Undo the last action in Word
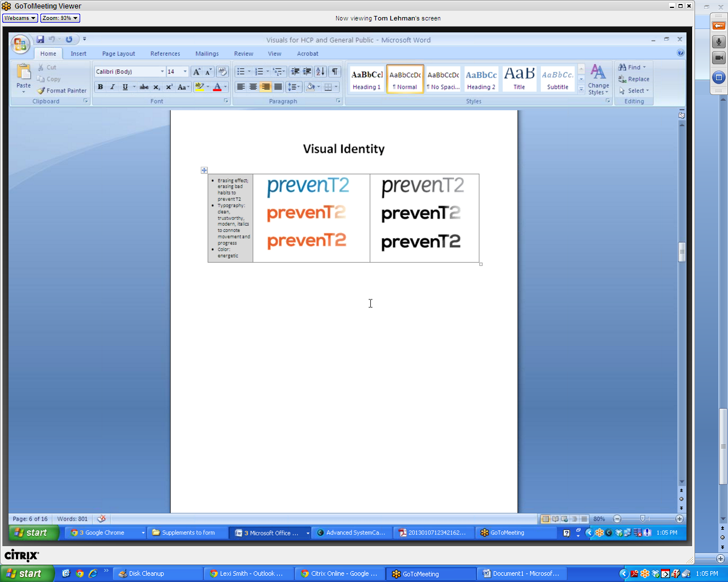 52,39
